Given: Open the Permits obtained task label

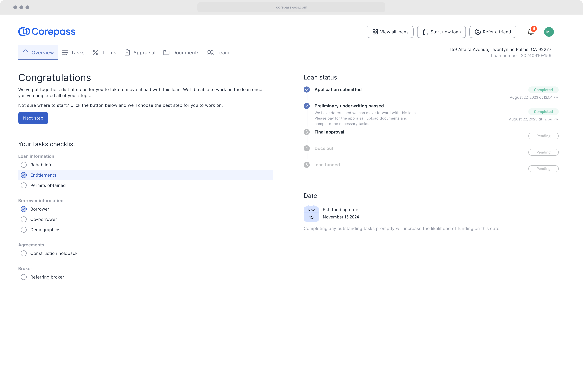Looking at the screenshot, I should (48, 186).
